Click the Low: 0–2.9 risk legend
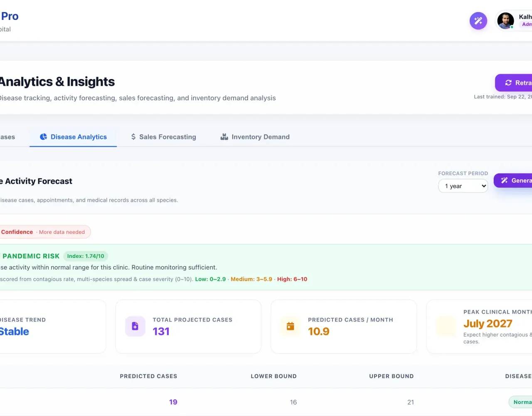The height and width of the screenshot is (416, 532). click(210, 279)
